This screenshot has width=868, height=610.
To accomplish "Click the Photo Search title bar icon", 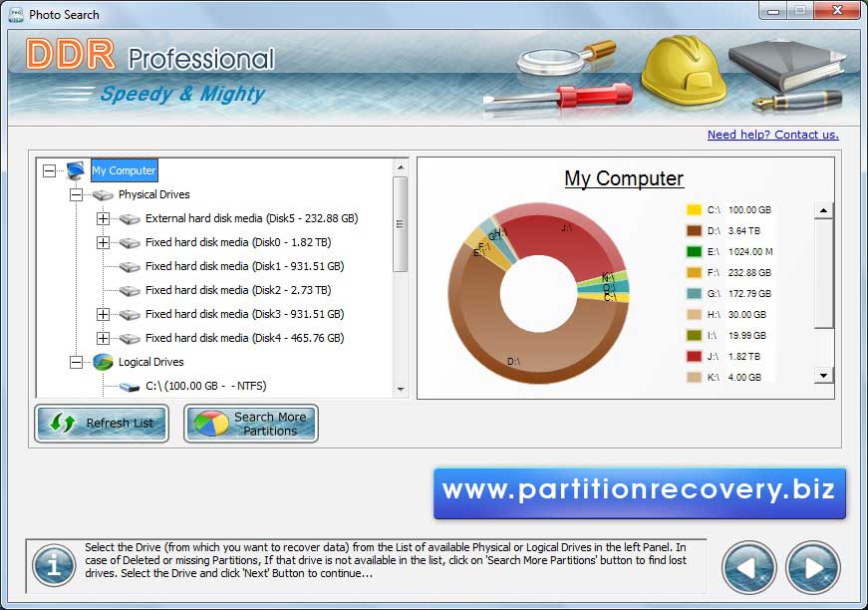I will (16, 14).
